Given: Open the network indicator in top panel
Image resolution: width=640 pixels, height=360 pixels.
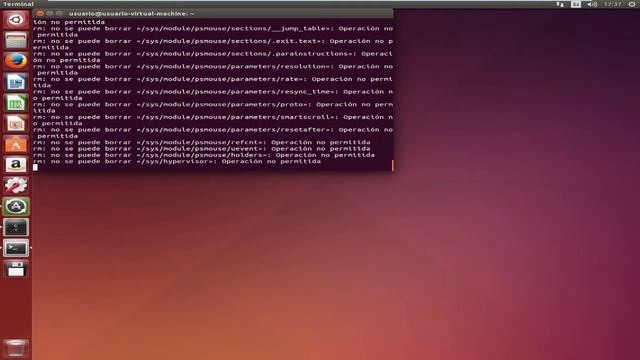Looking at the screenshot, I should (560, 4).
